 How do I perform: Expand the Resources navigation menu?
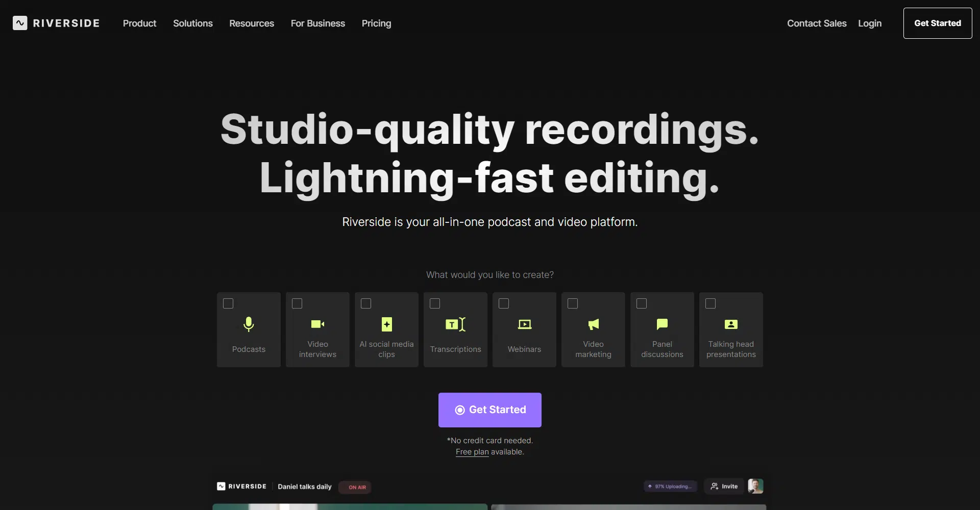coord(252,23)
